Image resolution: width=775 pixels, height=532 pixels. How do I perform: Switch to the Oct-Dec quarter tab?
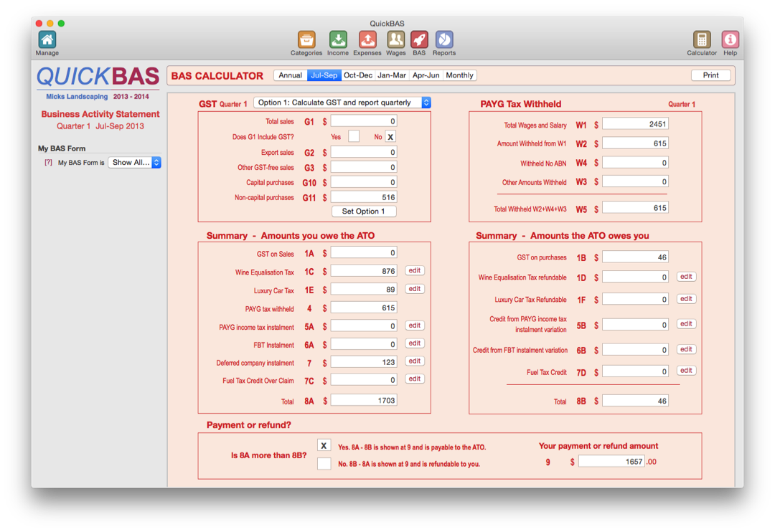pos(357,75)
